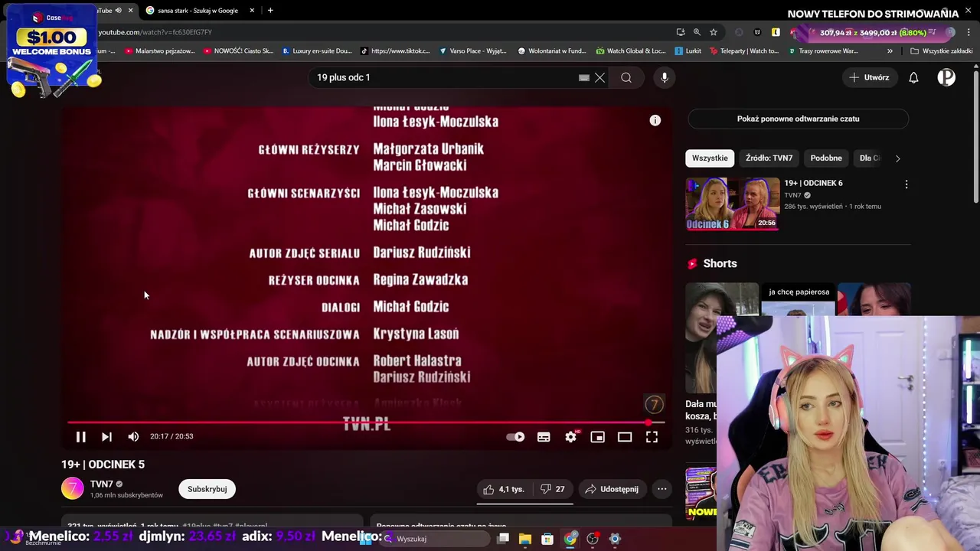This screenshot has width=980, height=551.
Task: Close the YouTube browser tab
Action: point(130,11)
